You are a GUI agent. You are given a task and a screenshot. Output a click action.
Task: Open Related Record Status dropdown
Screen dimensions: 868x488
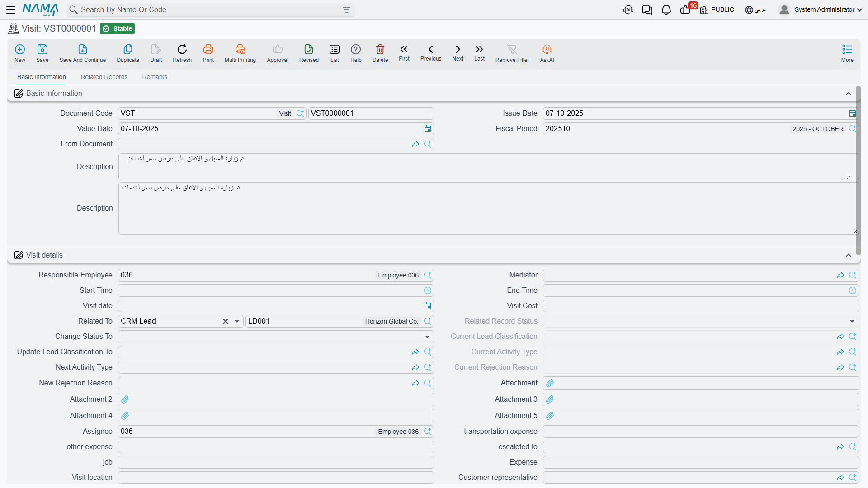(852, 321)
